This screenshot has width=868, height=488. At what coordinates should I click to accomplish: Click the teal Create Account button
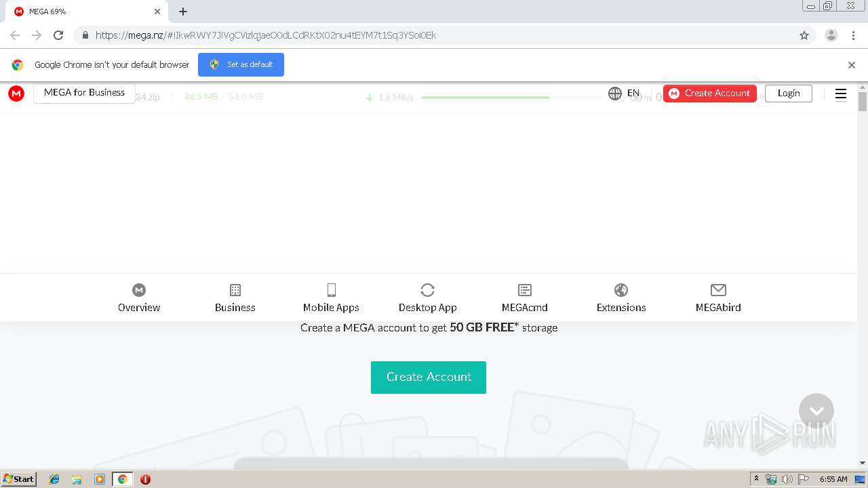[429, 378]
